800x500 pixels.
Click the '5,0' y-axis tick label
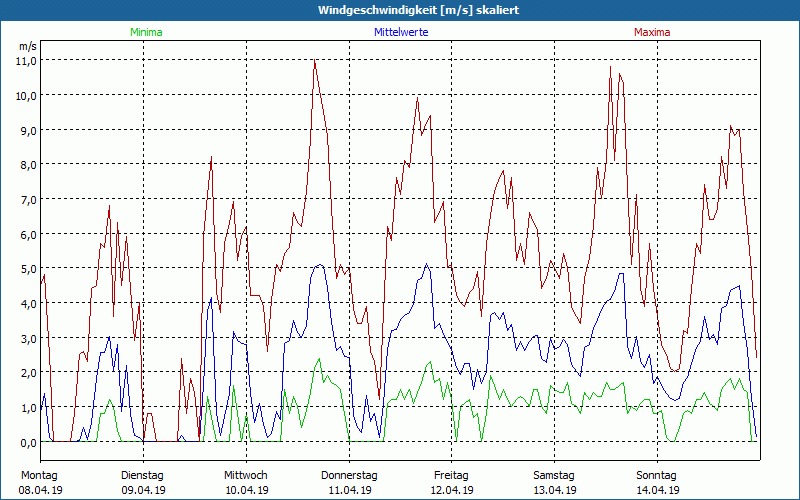pos(27,269)
